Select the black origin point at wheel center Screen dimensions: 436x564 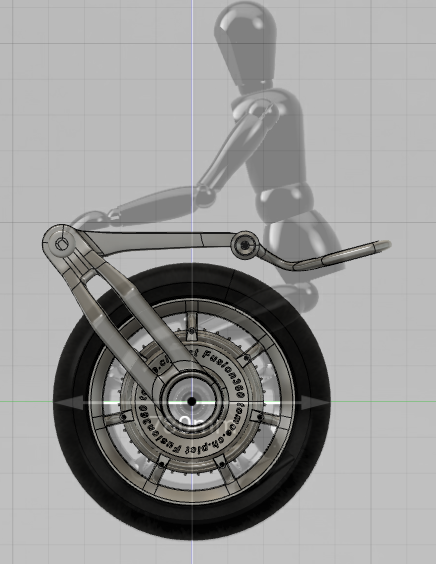[192, 401]
